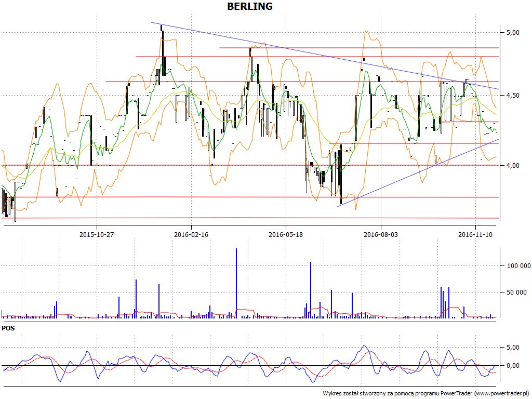
Task: Select the 0,00 POS oscillator axis label
Action: 513,366
